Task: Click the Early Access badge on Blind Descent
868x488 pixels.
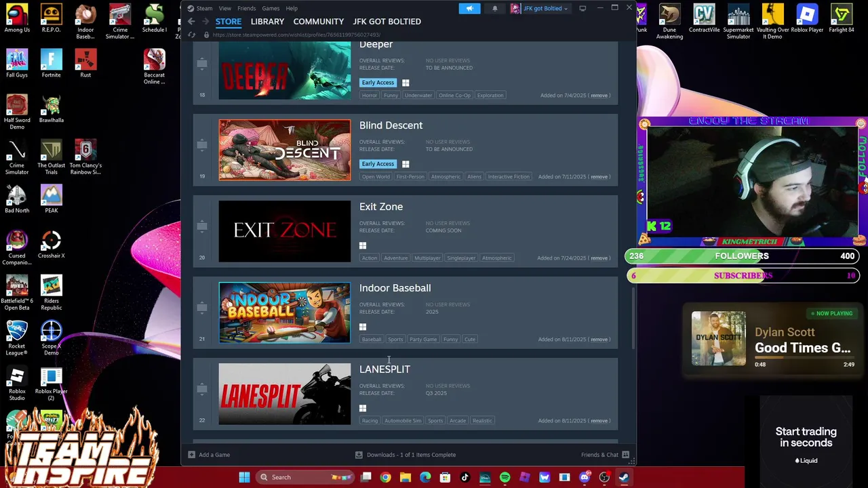Action: tap(378, 164)
